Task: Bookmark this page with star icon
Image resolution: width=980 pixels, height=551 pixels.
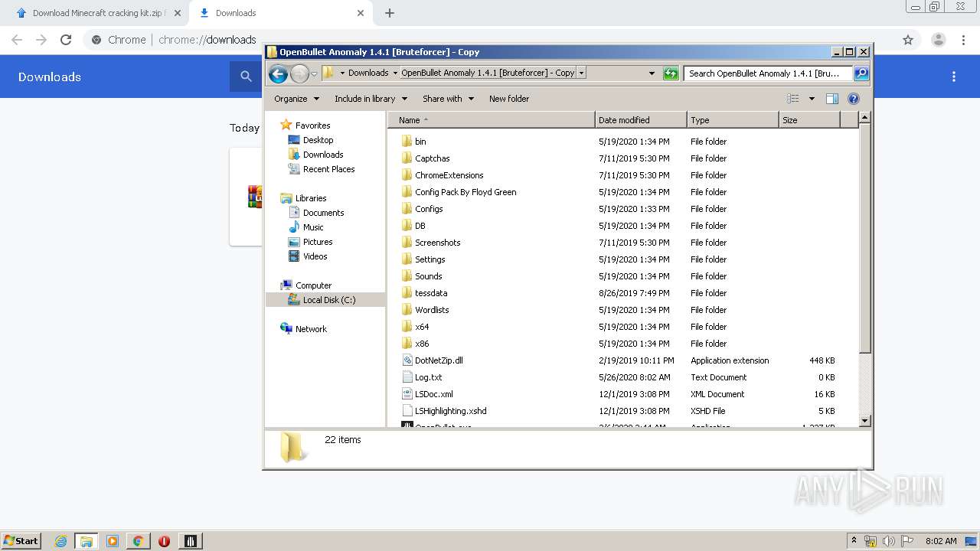Action: pos(908,40)
